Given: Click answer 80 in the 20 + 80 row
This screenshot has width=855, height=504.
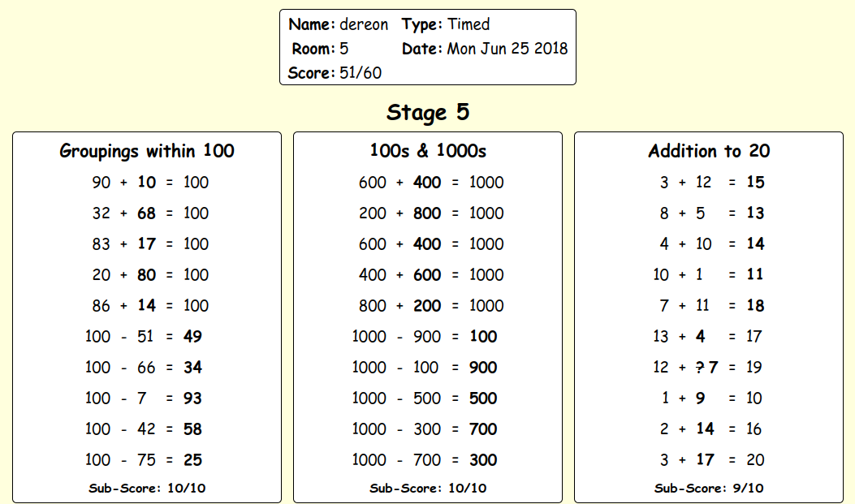Looking at the screenshot, I should 147,274.
